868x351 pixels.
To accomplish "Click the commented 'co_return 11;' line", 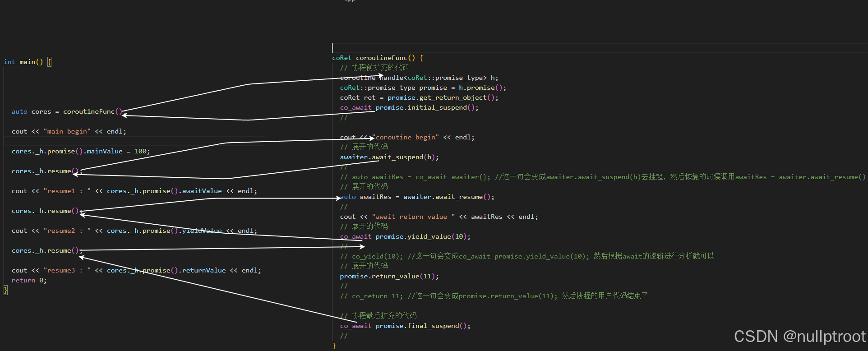I will (494, 296).
